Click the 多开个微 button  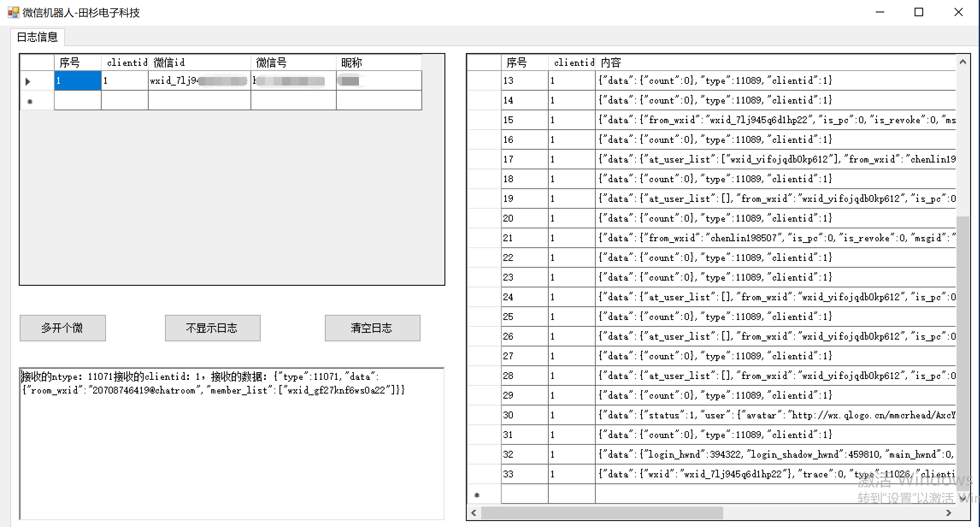coord(62,328)
